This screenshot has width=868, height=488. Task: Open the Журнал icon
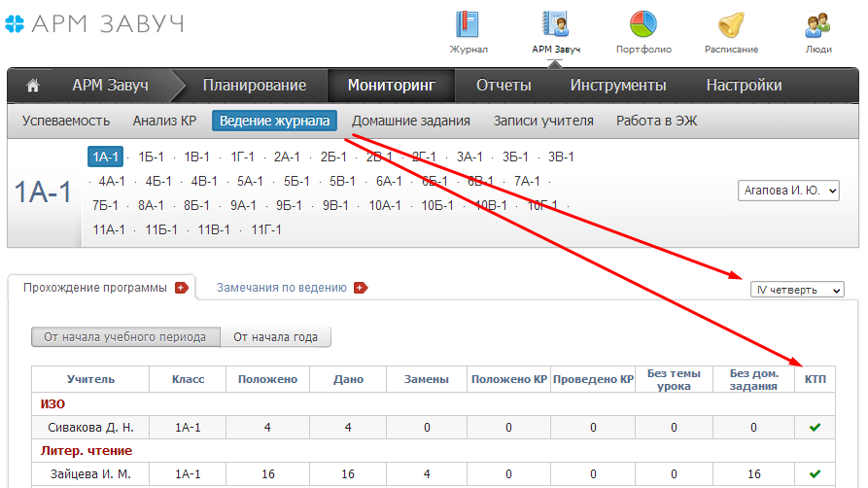point(468,25)
